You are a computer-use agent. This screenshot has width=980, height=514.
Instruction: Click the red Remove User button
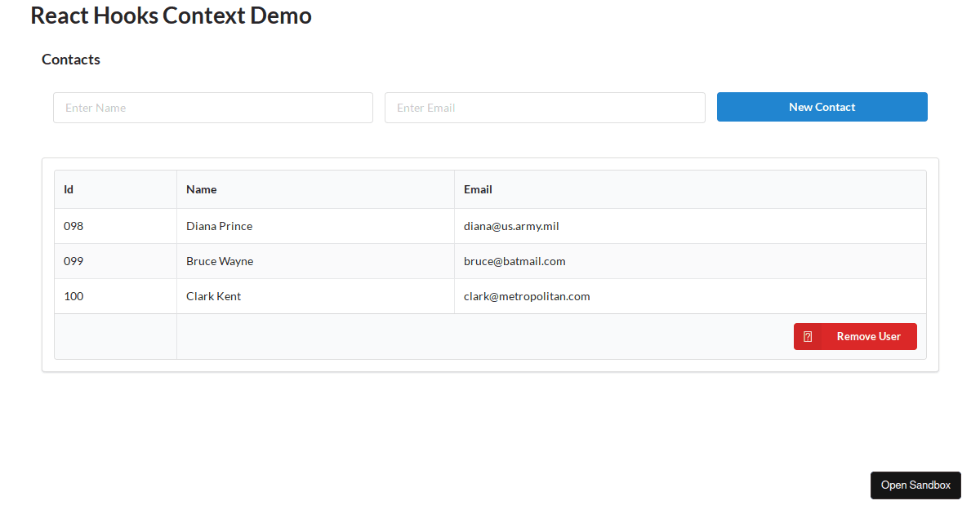click(x=855, y=336)
